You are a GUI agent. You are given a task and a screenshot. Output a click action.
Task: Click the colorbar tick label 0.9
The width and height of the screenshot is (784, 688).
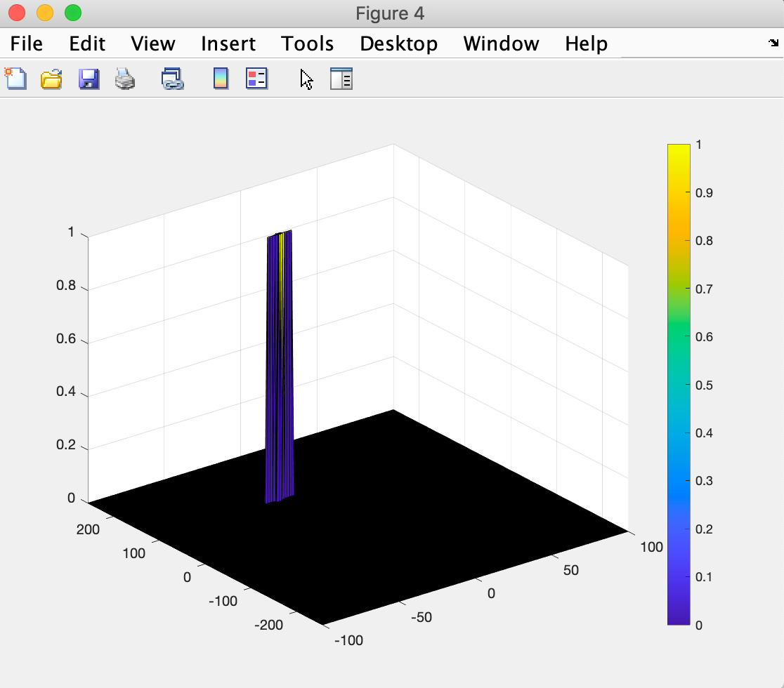[x=704, y=193]
